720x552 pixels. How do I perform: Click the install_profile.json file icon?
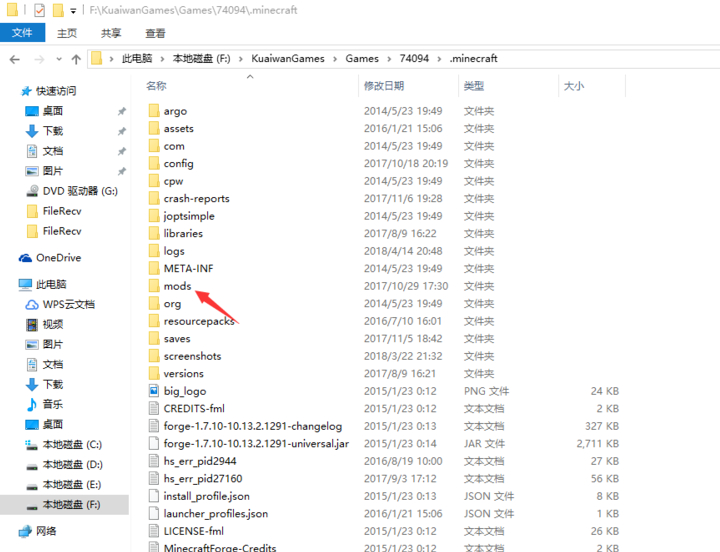[154, 496]
